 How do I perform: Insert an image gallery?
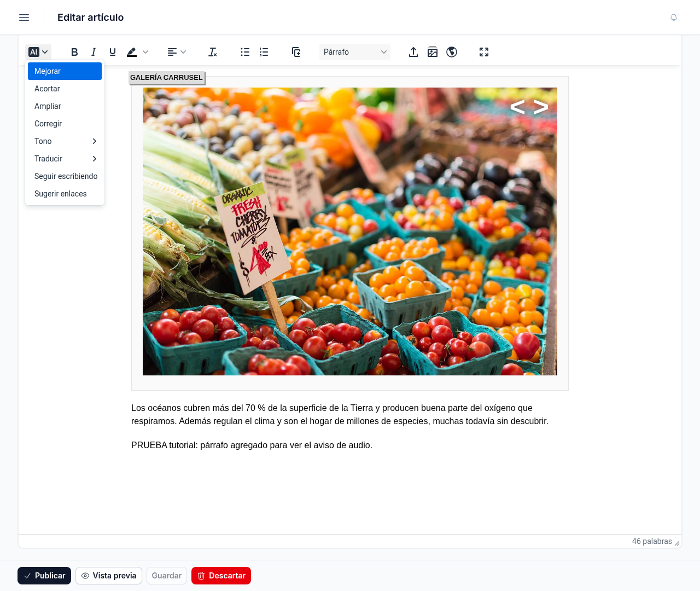click(x=433, y=52)
